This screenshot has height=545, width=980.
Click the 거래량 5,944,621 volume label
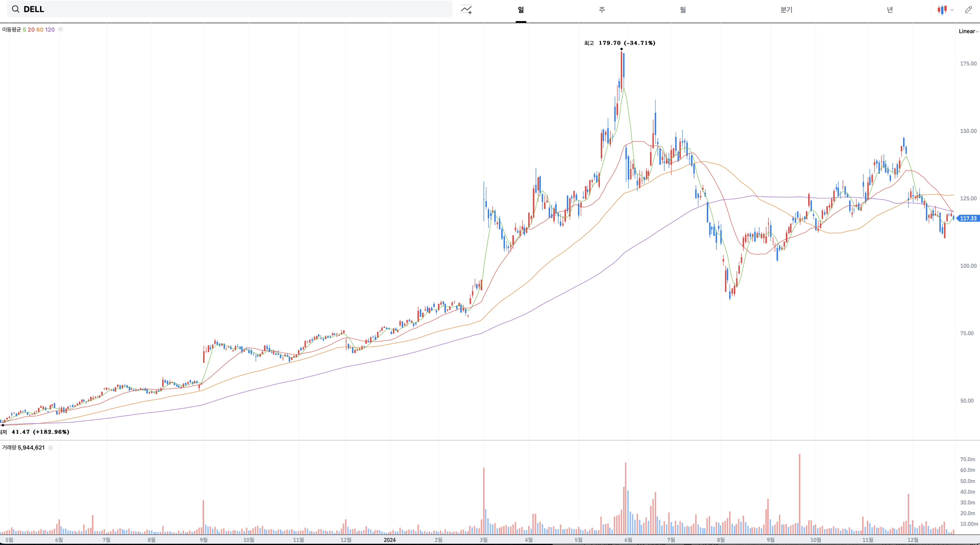click(x=23, y=448)
